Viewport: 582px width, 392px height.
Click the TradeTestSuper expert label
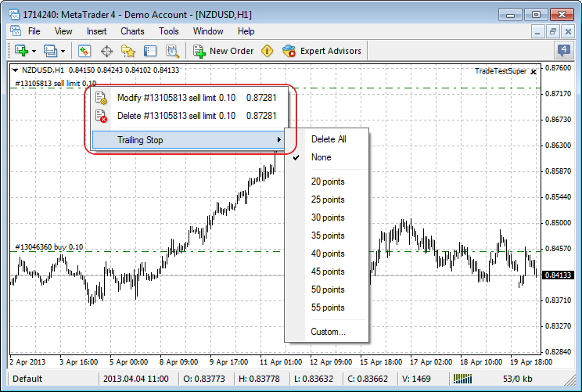[x=501, y=71]
